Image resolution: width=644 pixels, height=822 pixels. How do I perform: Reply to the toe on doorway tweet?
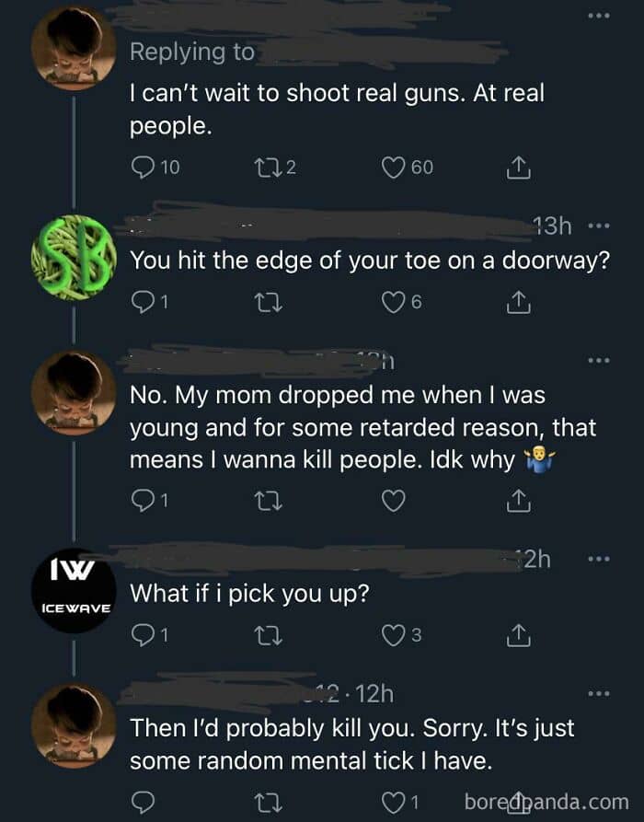pos(141,301)
